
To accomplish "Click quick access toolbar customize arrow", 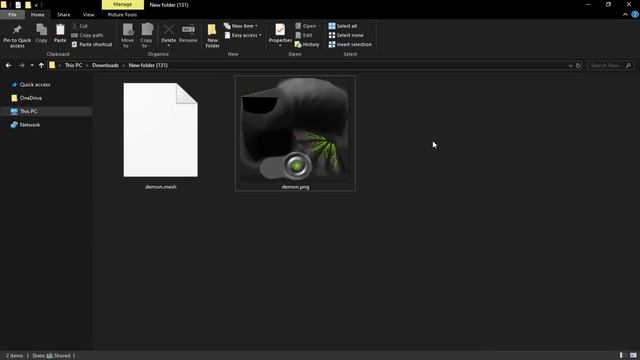I will tap(36, 5).
